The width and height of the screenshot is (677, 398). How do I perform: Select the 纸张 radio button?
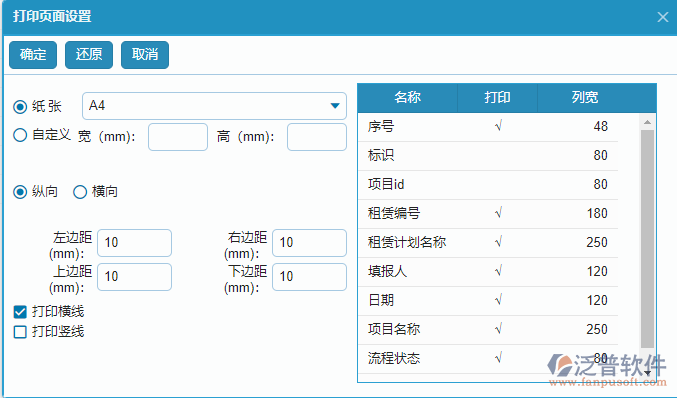20,107
